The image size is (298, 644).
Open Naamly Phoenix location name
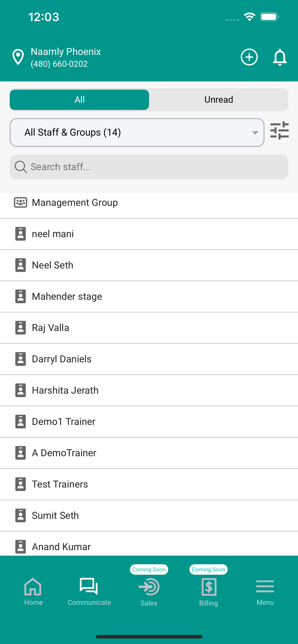[65, 52]
